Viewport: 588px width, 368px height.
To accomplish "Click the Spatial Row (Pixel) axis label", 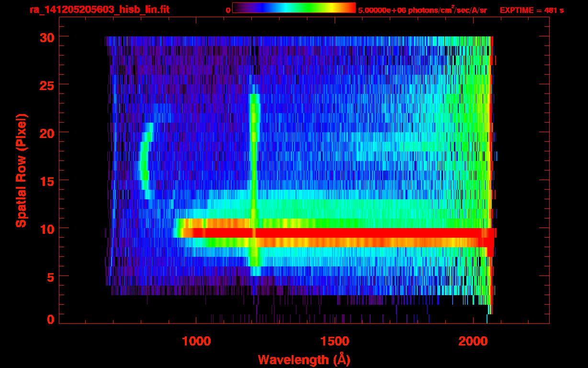I will coord(21,171).
